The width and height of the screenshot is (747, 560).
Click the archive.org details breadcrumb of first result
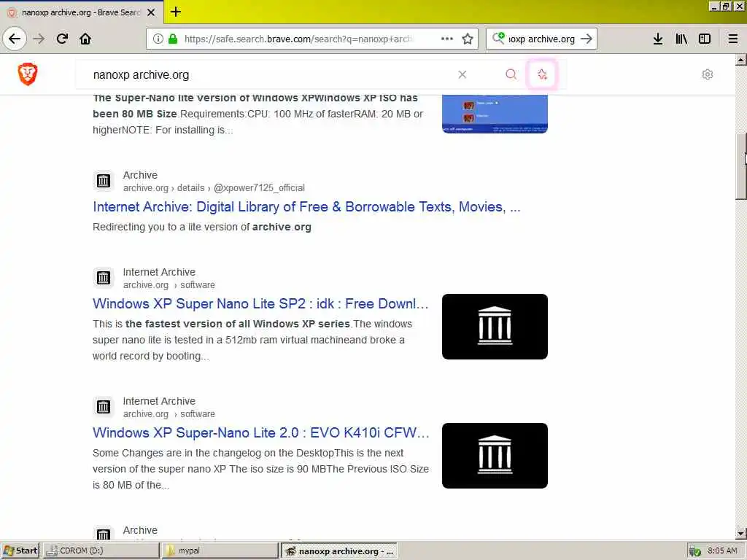(214, 188)
